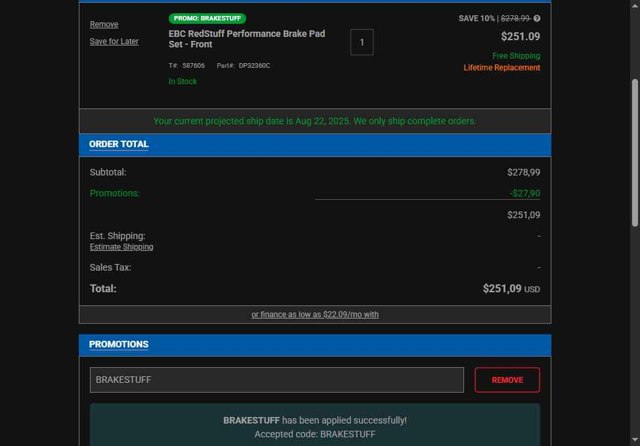This screenshot has height=446, width=640.
Task: Click Lifetime Replacement label
Action: point(502,68)
